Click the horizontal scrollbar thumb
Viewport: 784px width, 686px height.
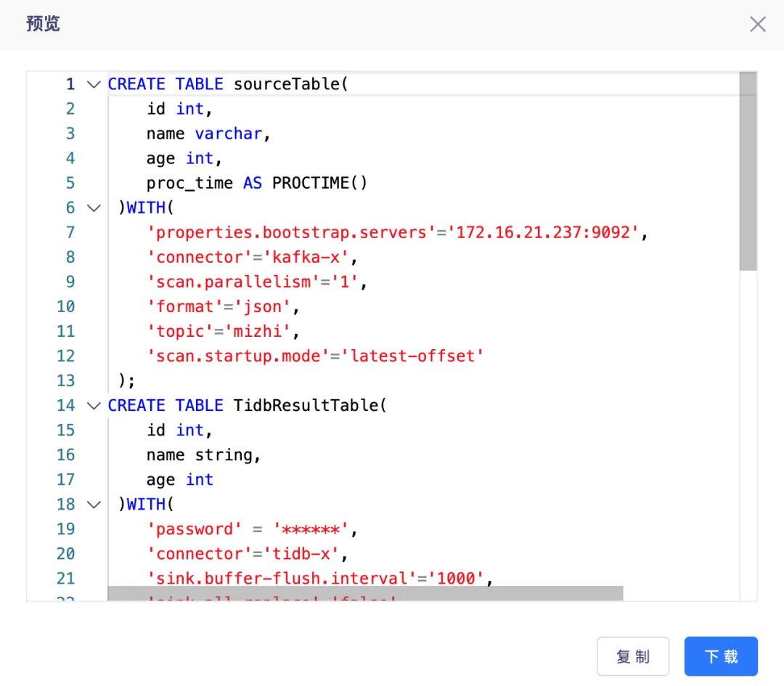pos(365,594)
